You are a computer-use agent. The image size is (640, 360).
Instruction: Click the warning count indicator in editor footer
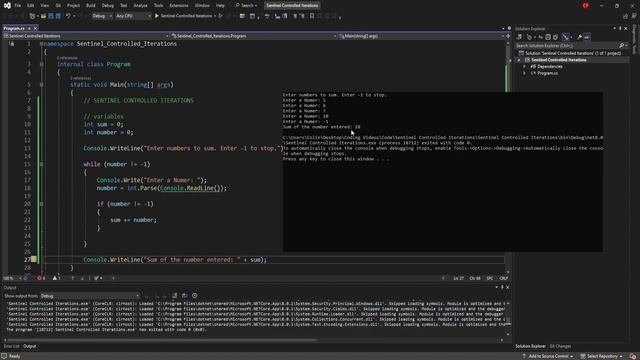tap(56, 278)
